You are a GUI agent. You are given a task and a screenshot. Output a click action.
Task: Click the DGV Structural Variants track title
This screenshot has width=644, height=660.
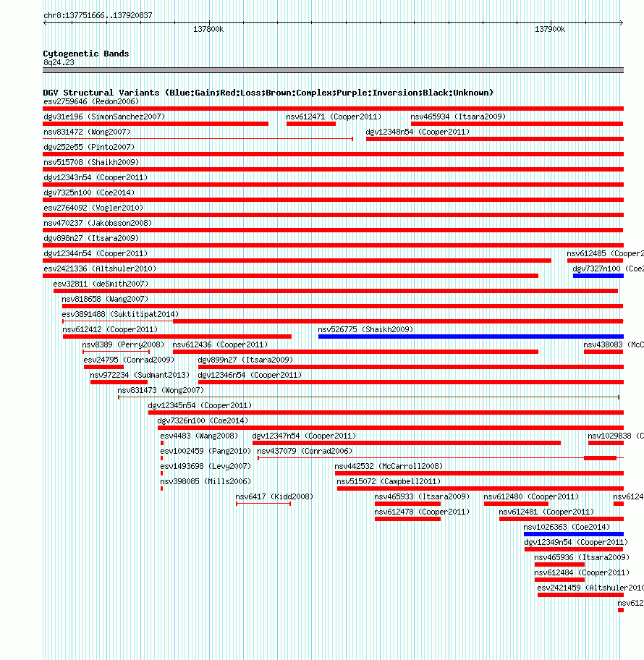[x=268, y=92]
